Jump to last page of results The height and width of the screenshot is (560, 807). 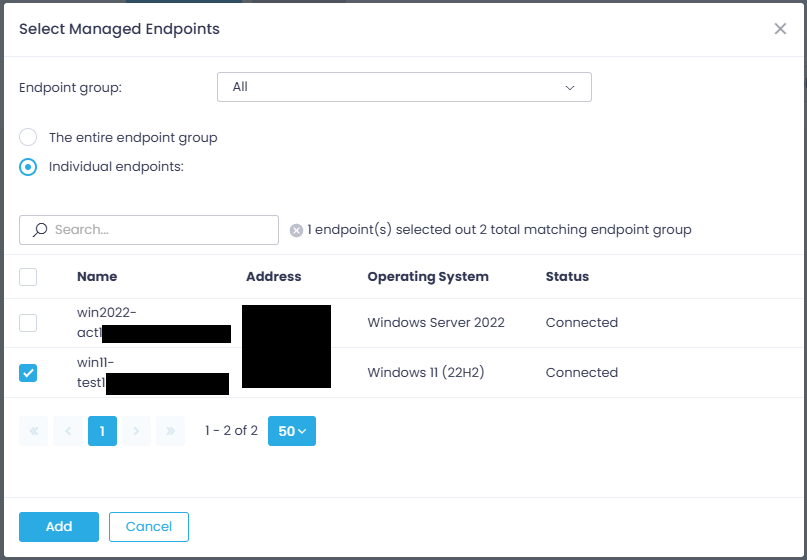[170, 431]
